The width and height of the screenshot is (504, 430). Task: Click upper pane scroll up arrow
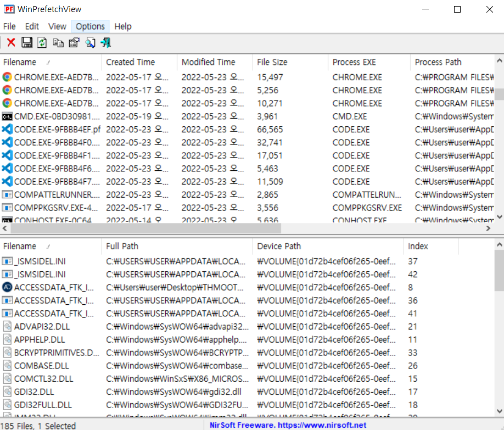[499, 60]
